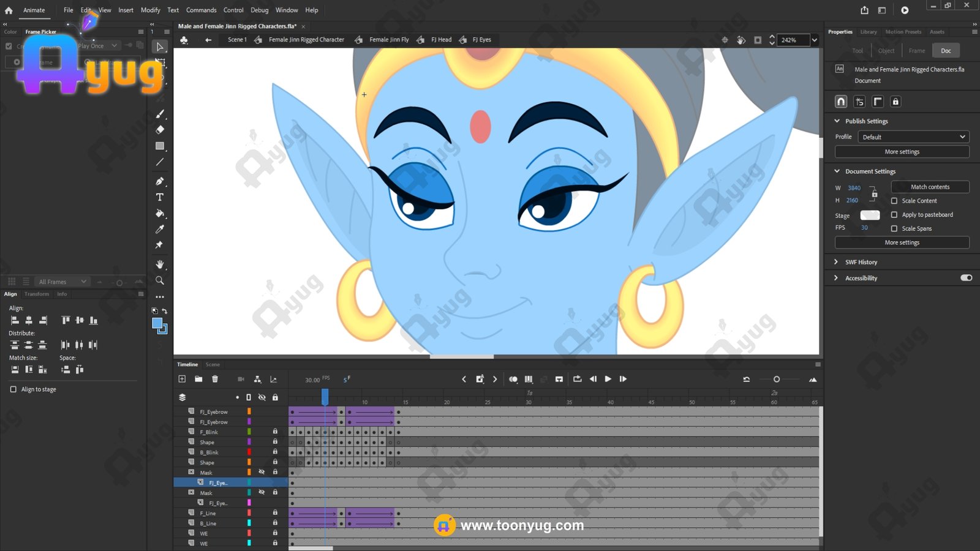Click the share icon at top right

(864, 10)
